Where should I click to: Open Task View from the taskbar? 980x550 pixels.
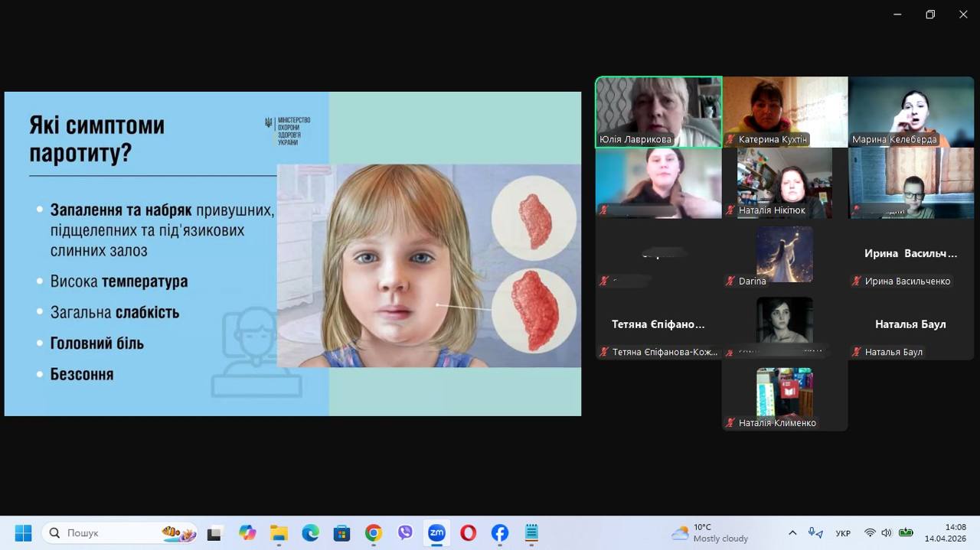[214, 533]
